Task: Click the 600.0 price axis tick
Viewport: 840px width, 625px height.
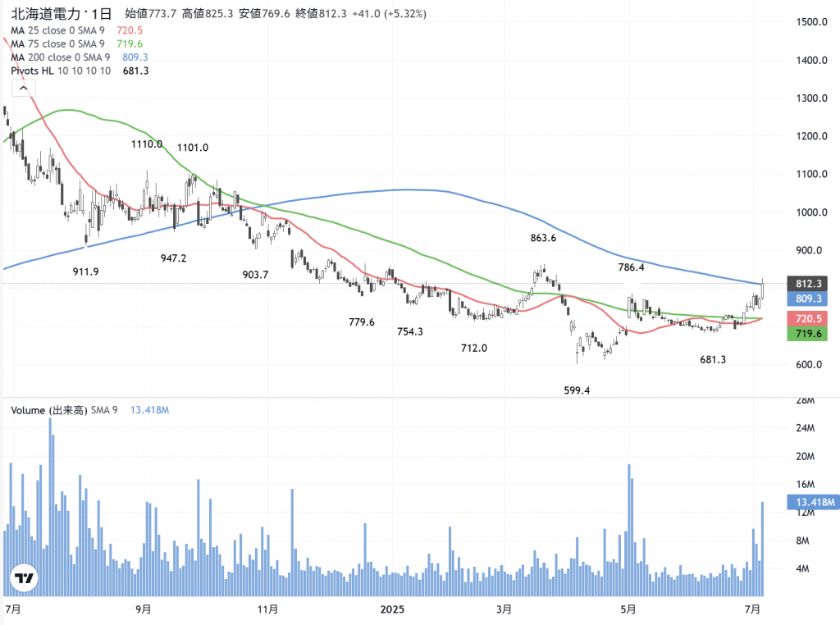Action: [x=809, y=364]
